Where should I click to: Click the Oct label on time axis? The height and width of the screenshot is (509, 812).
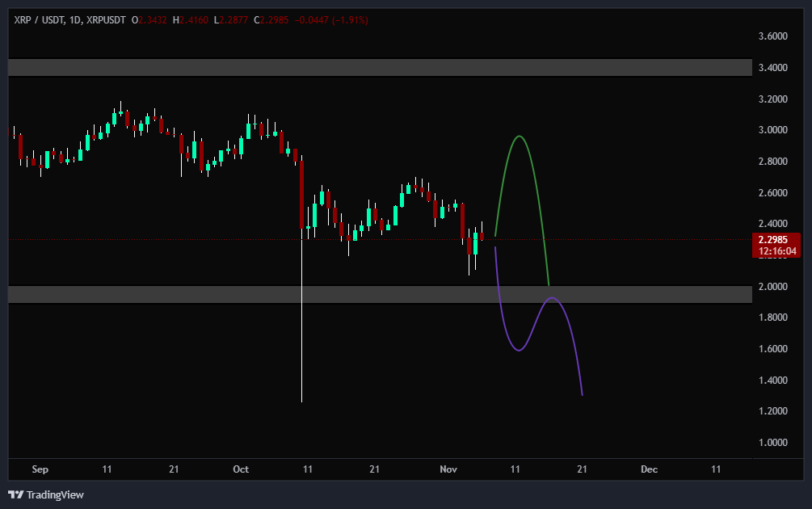click(241, 469)
